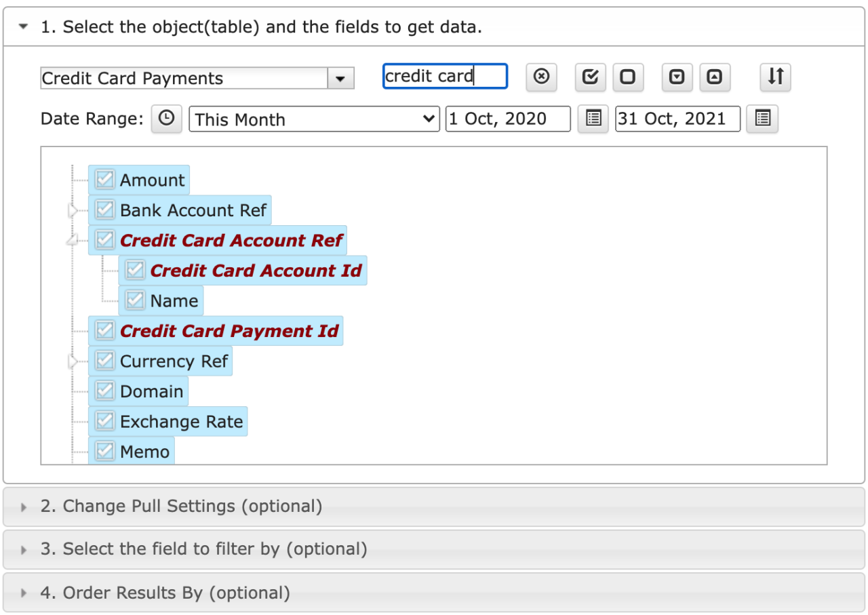Toggle the Exchange Rate checkbox
The height and width of the screenshot is (615, 868).
click(x=104, y=421)
